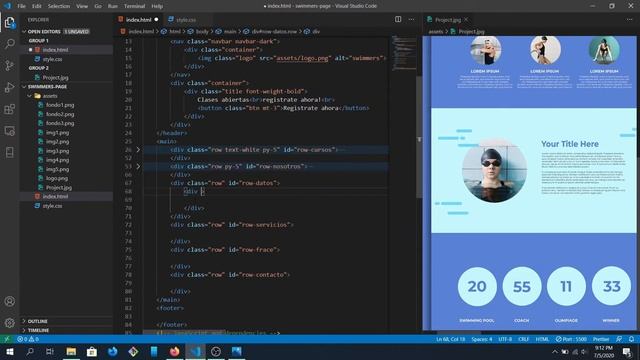Open img3.png file in explorer
Image resolution: width=640 pixels, height=360 pixels.
click(57, 151)
